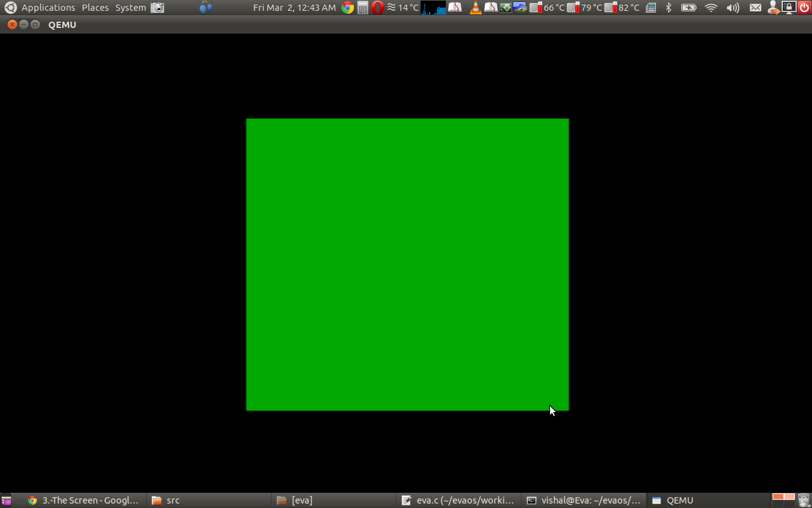The height and width of the screenshot is (508, 812).
Task: Open the Places menu
Action: point(95,8)
